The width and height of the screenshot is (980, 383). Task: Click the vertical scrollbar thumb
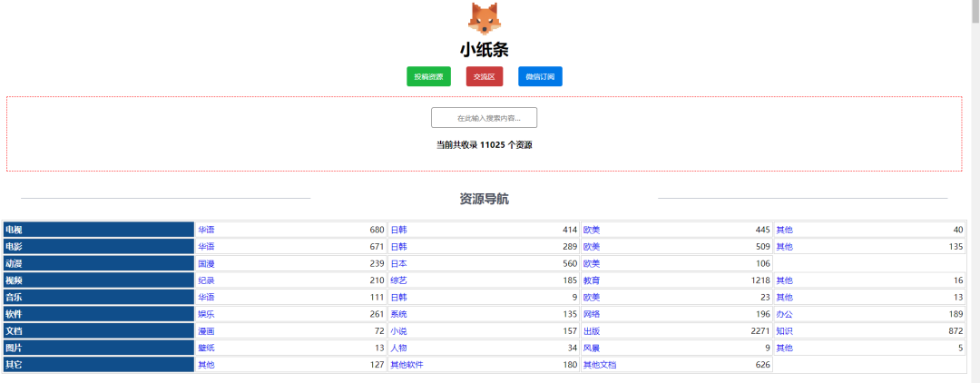tap(975, 11)
